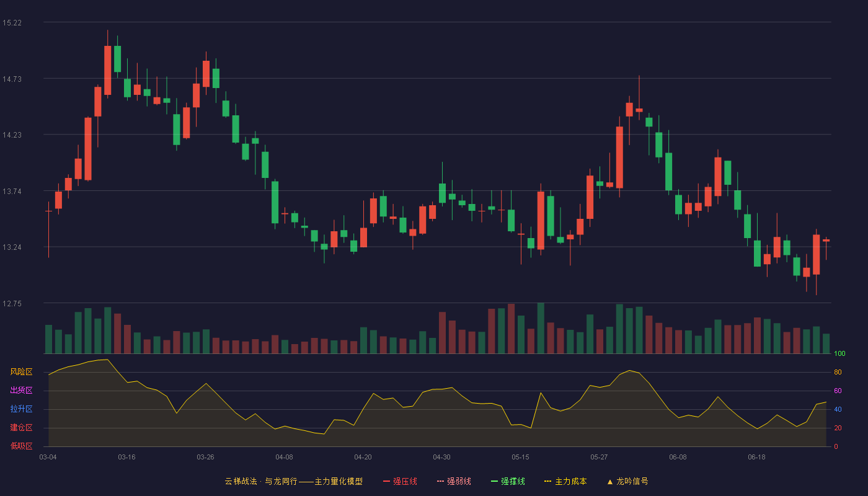The image size is (868, 496).
Task: Click the 04-08 date label
Action: 284,457
